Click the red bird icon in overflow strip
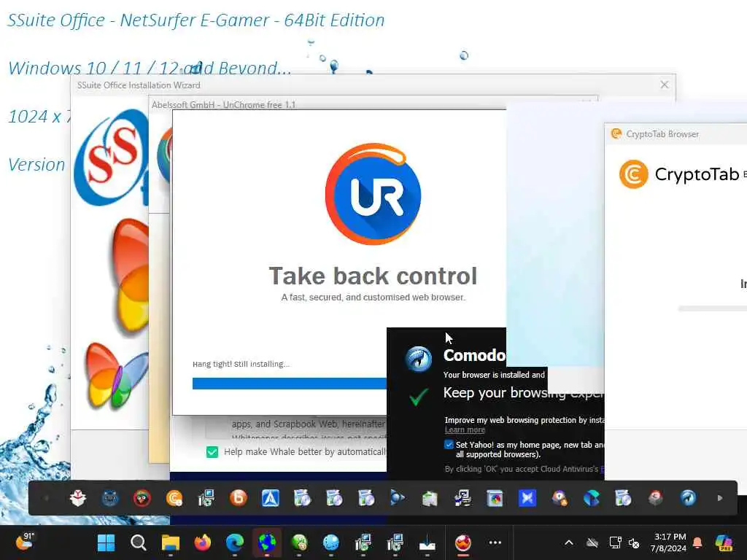The image size is (747, 560). pos(142,498)
